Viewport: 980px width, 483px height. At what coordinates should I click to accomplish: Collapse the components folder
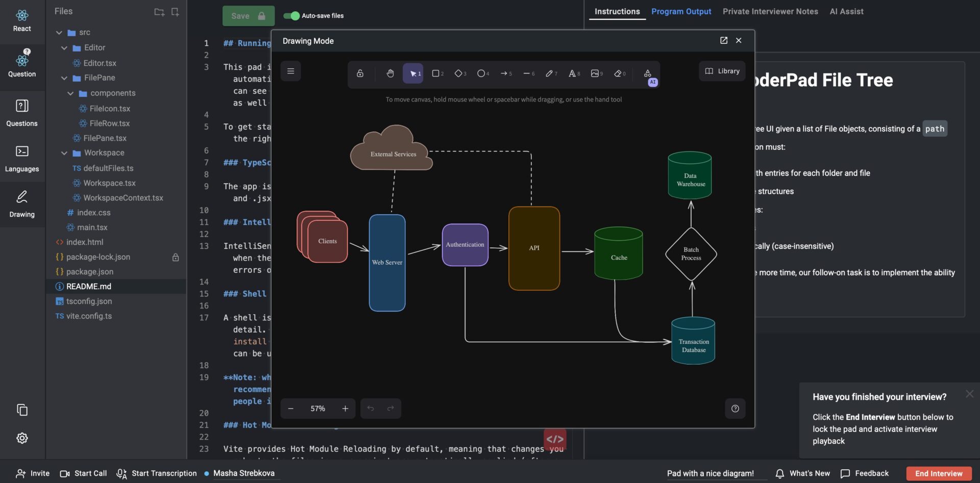[x=70, y=93]
